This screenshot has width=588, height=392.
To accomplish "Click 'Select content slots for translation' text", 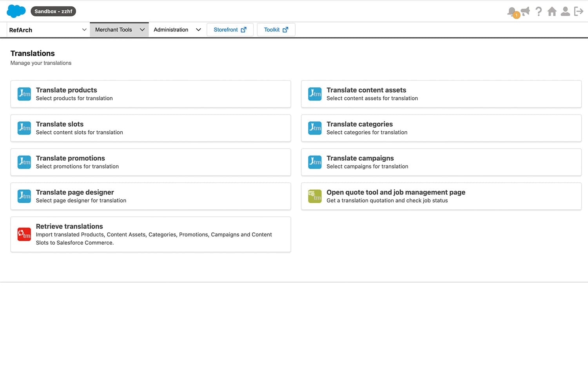I will 79,132.
